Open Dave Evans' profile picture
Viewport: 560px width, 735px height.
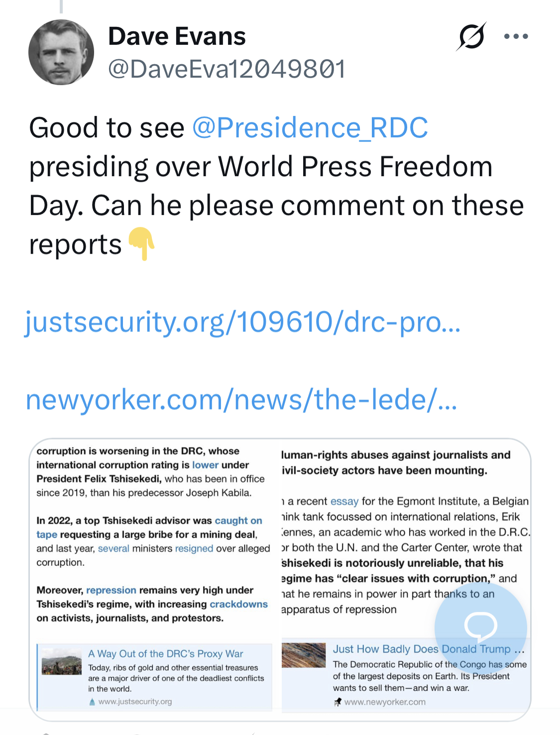click(61, 52)
